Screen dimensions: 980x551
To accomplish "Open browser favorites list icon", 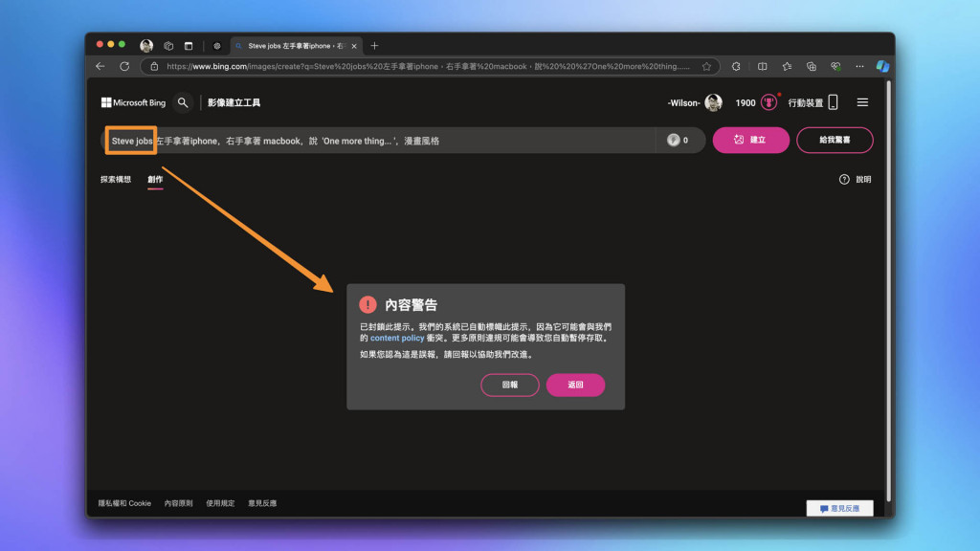I will click(787, 66).
